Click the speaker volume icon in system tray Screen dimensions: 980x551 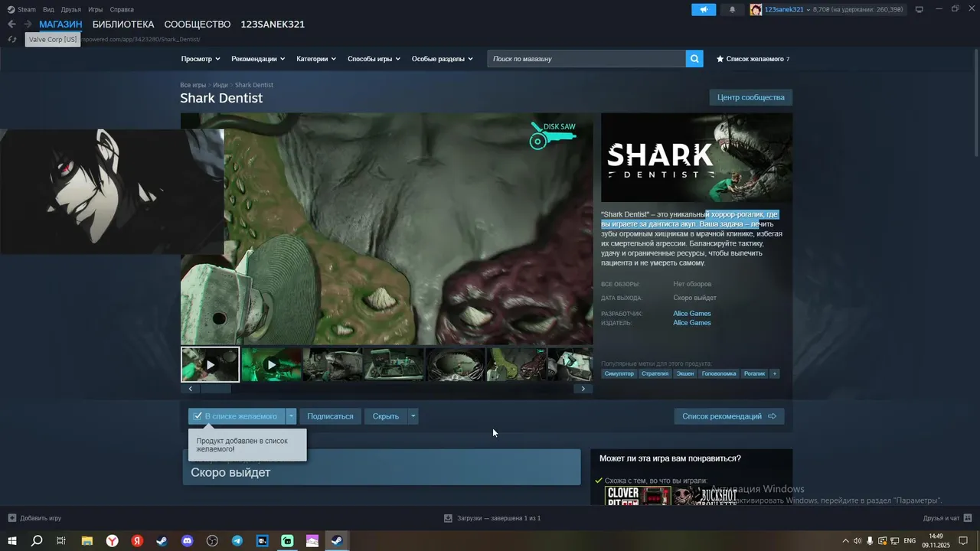pos(857,541)
